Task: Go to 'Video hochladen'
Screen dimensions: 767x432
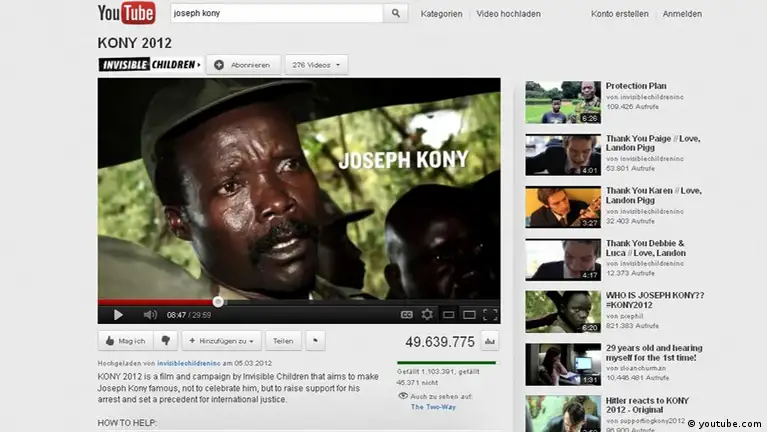Action: [x=508, y=14]
